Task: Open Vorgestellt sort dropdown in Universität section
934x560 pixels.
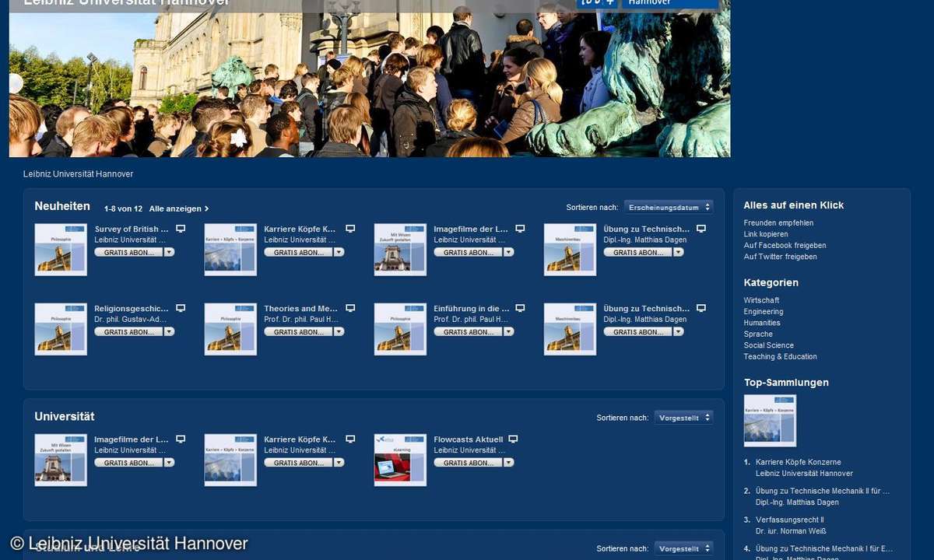Action: pos(683,417)
